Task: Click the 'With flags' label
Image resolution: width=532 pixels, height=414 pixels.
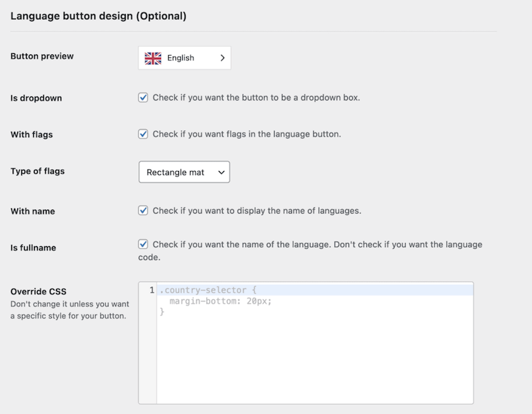Action: click(x=31, y=134)
